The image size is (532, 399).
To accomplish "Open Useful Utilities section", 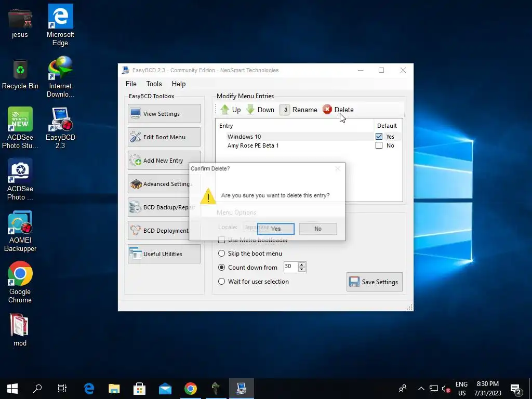I will pos(164,254).
